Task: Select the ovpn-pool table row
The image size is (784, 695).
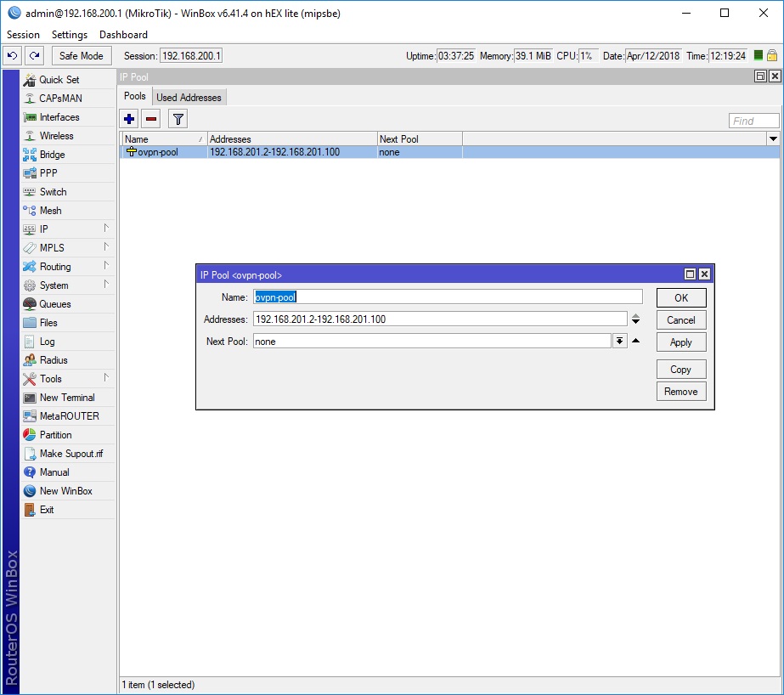Action: coord(255,153)
